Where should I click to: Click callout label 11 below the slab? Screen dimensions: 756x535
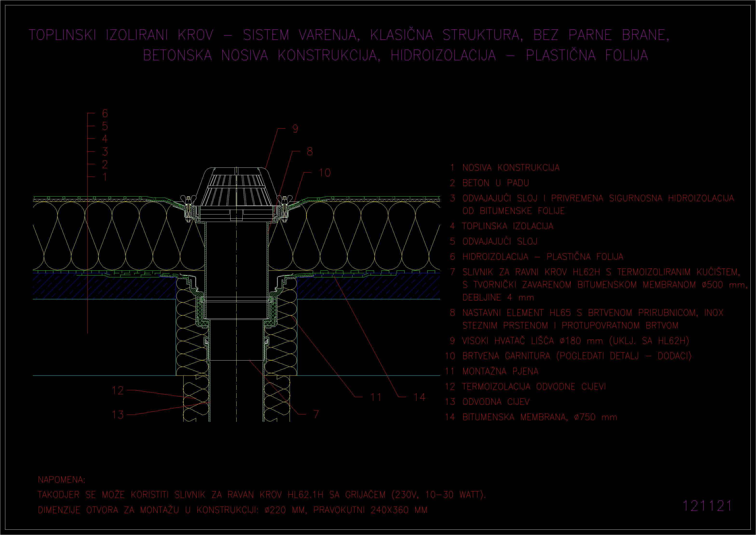[376, 397]
